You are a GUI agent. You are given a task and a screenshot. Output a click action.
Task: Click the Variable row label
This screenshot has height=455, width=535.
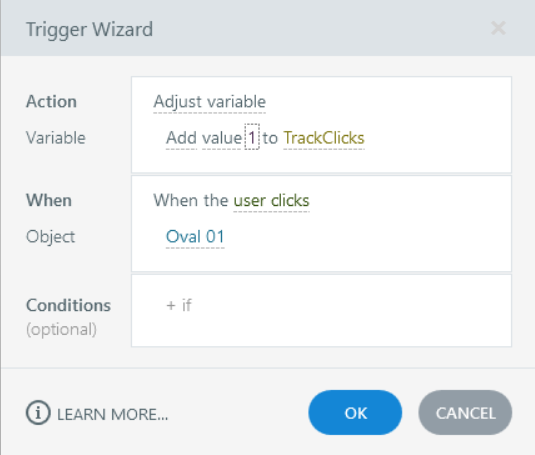click(56, 138)
